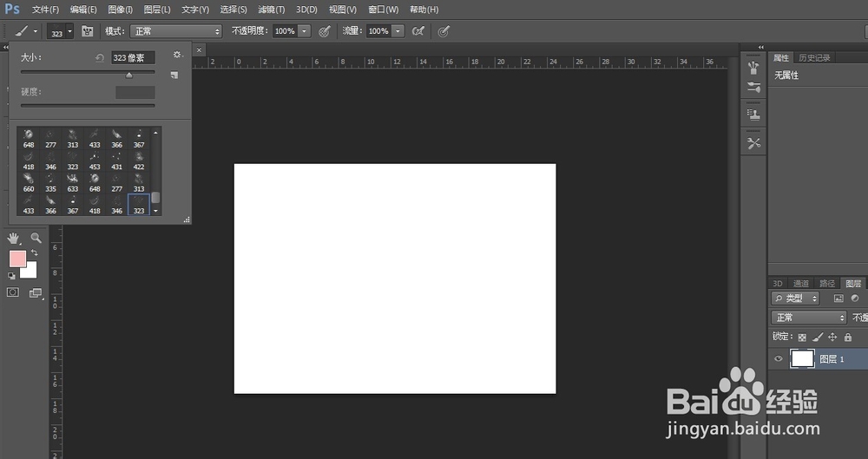Click the white background color swatch

pos(31,272)
